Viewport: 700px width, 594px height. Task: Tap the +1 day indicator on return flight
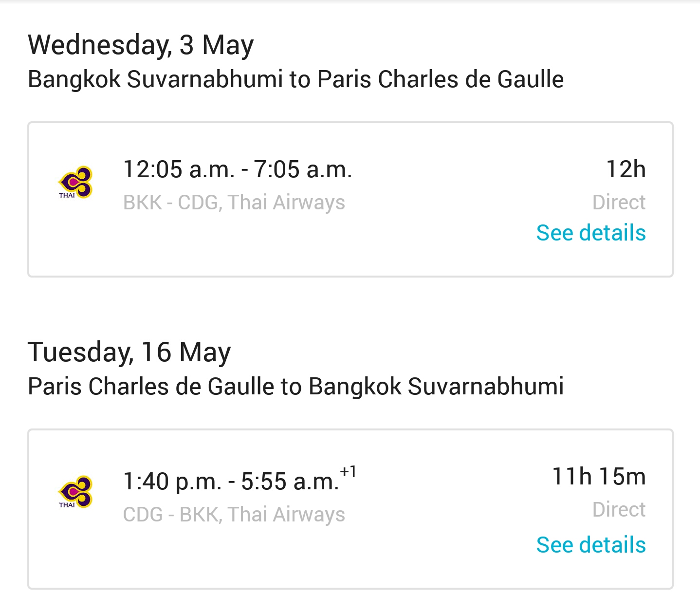[349, 471]
